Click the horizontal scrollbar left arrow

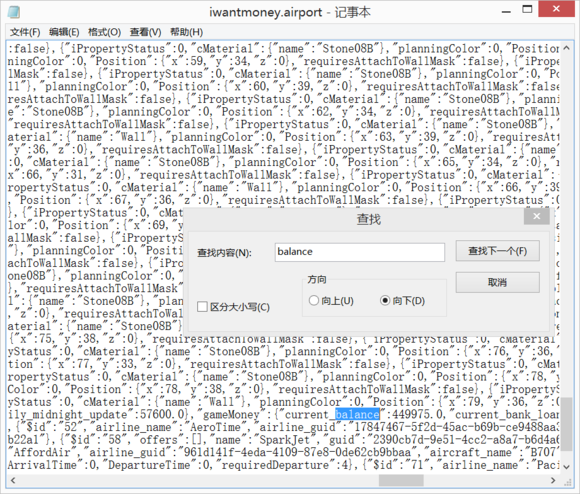coord(13,480)
